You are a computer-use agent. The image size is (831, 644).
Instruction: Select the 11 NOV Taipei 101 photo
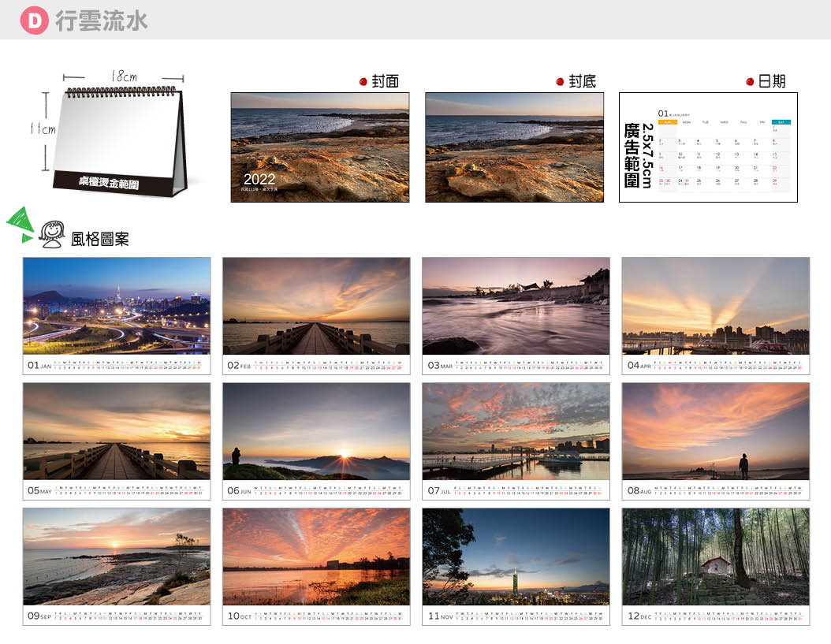coord(516,557)
